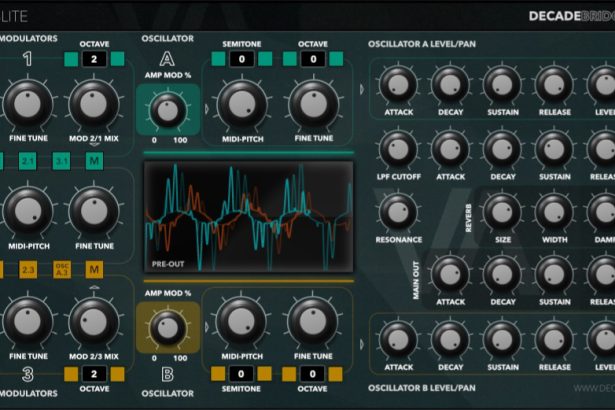Toggle the teal 3.1 modulation routing button
615x410 pixels.
(x=61, y=160)
